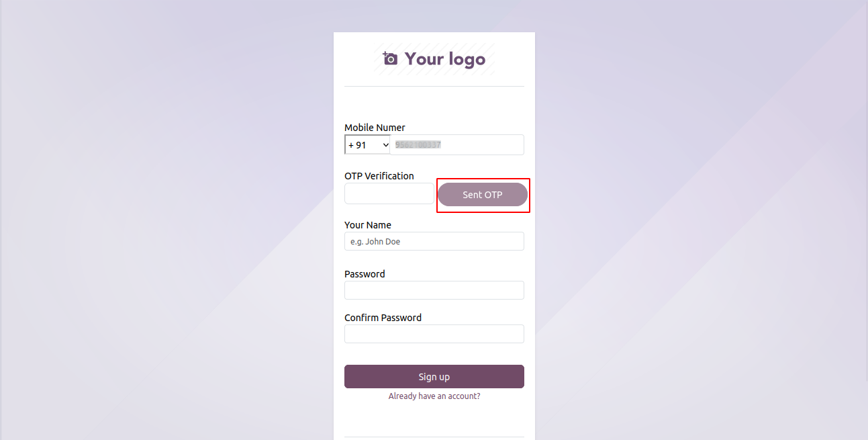
Task: Open the +91 country code dropdown
Action: 367,145
